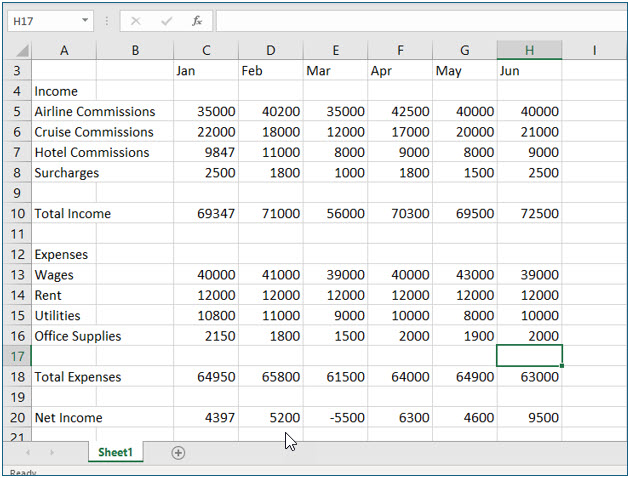Screen dimensions: 628x478
Task: Select the Rent label cell
Action: (64, 295)
